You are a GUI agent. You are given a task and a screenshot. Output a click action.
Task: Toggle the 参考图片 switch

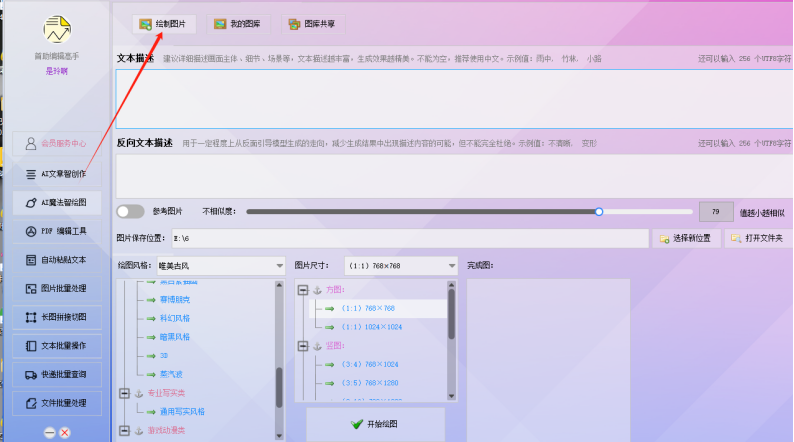(130, 212)
